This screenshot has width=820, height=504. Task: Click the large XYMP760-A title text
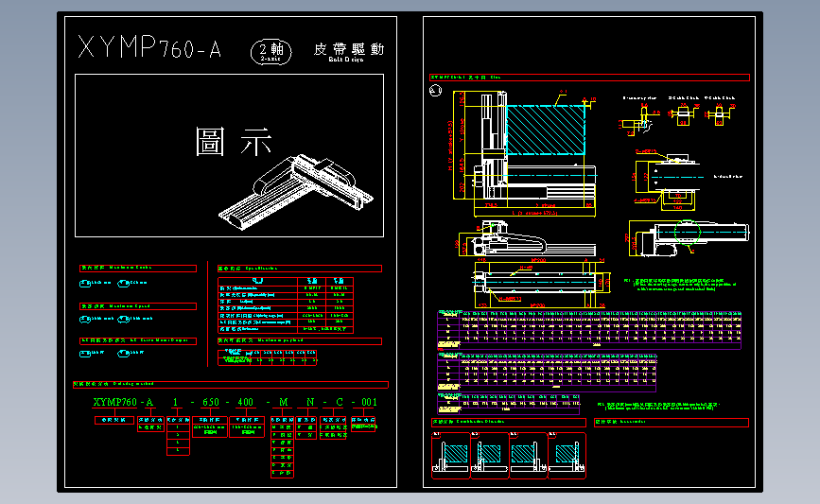[x=149, y=47]
